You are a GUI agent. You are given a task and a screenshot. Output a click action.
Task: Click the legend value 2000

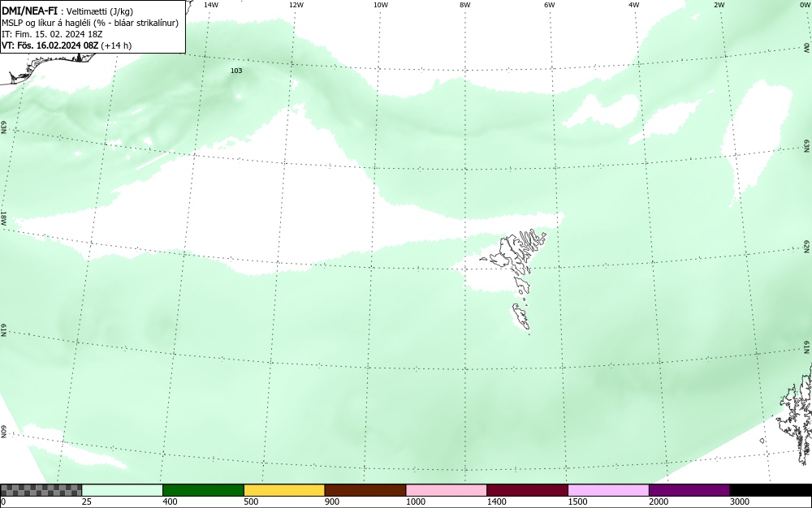(x=659, y=502)
